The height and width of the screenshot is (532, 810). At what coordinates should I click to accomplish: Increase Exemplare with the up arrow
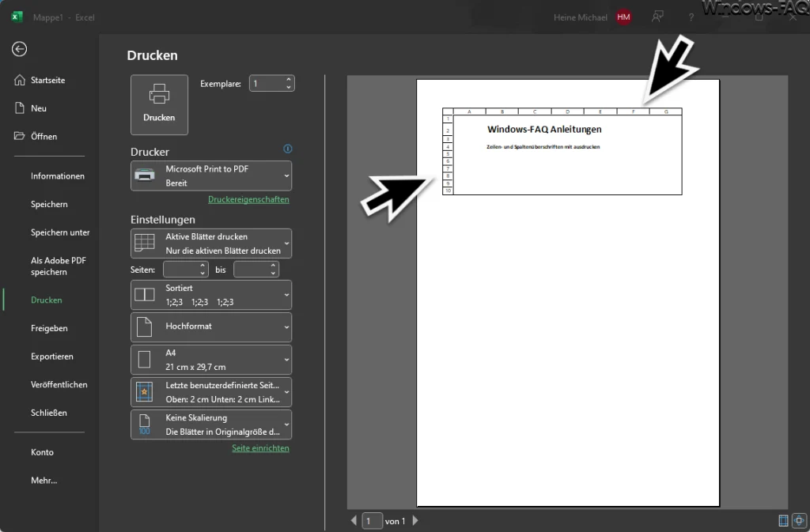tap(289, 80)
